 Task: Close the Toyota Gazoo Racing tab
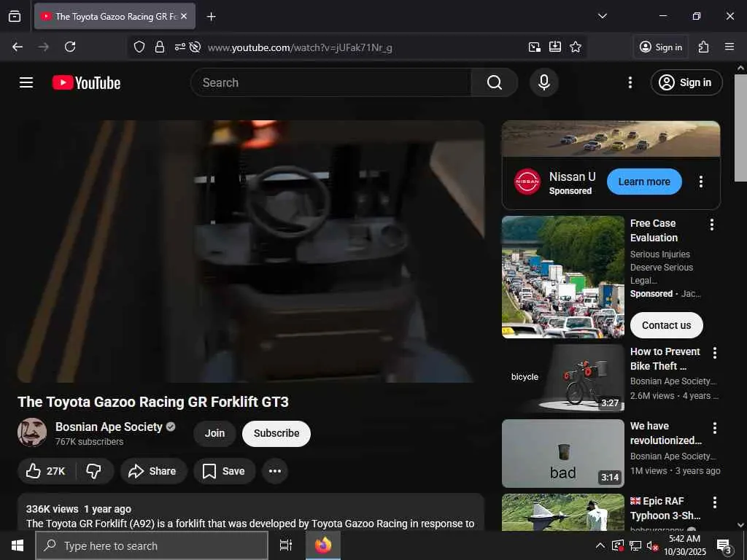[184, 16]
